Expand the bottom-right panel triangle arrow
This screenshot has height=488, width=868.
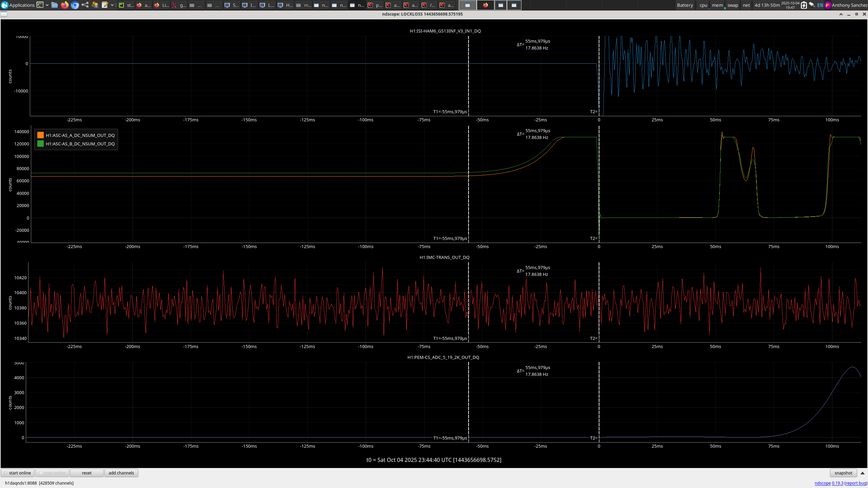863,473
